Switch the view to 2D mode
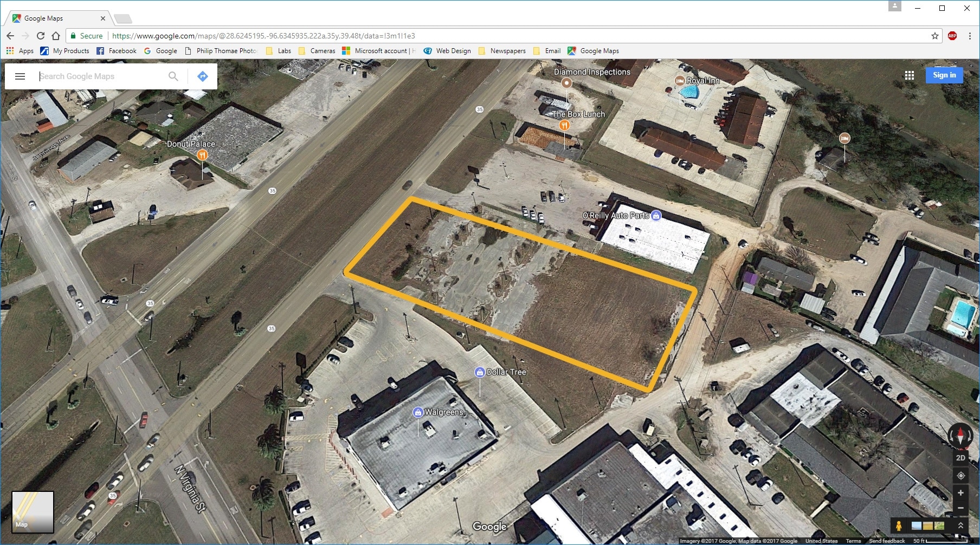This screenshot has width=980, height=545. click(960, 457)
